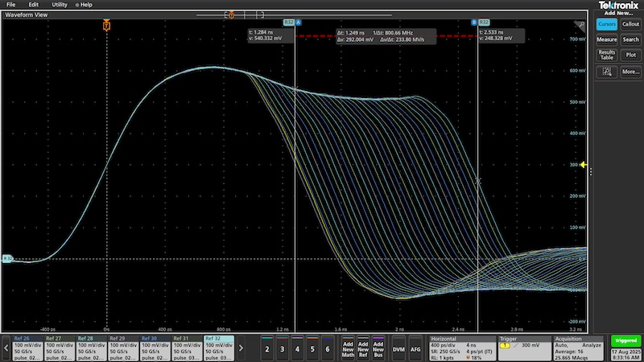The image size is (644, 362).
Task: Expand the More... options button
Action: (x=630, y=72)
